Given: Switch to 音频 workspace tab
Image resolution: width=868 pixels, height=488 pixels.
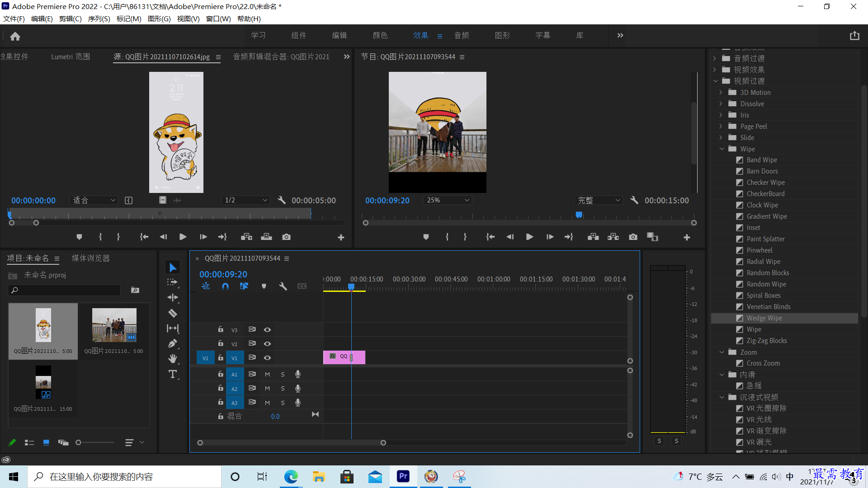Looking at the screenshot, I should tap(461, 36).
